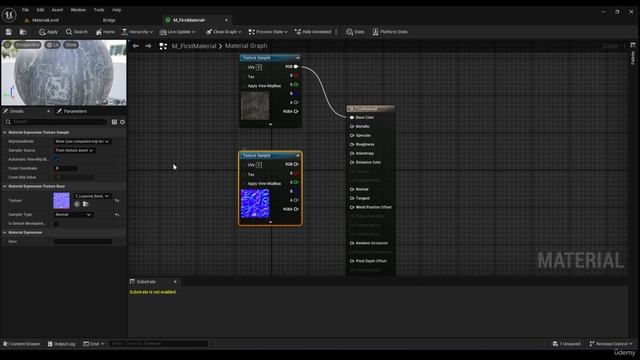Viewport: 640px width, 360px height.
Task: Click the graph forward navigation arrow
Action: [x=148, y=46]
